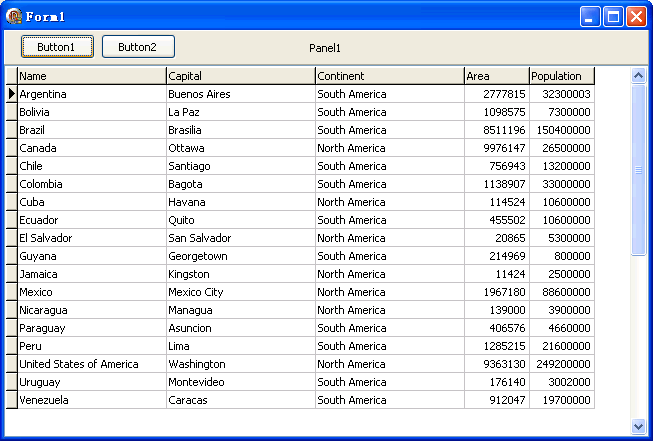Select the Continent column header

tap(390, 76)
